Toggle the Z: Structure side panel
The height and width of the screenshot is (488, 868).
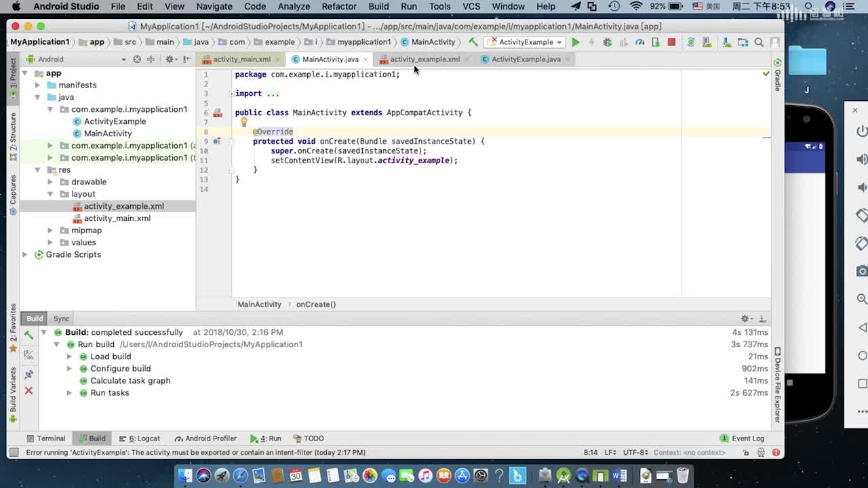13,136
